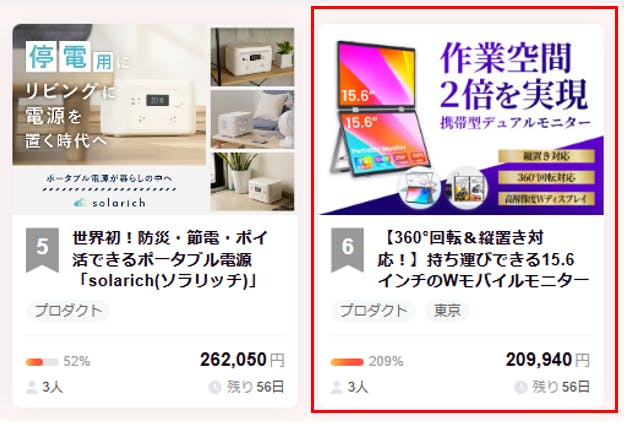The image size is (624, 425).
Task: Click the 209% funding progress bar
Action: tap(347, 362)
